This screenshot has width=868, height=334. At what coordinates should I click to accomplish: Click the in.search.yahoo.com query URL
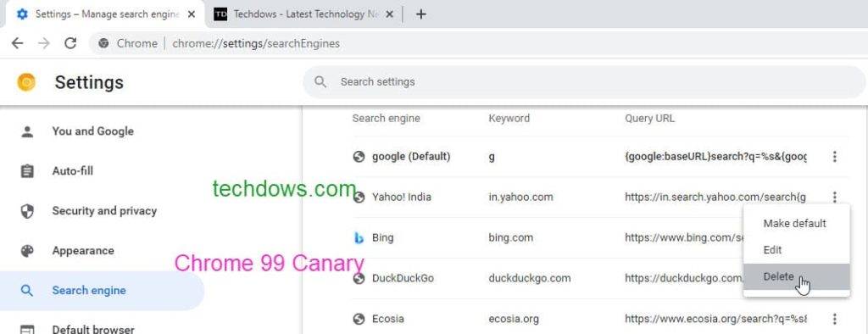coord(715,198)
